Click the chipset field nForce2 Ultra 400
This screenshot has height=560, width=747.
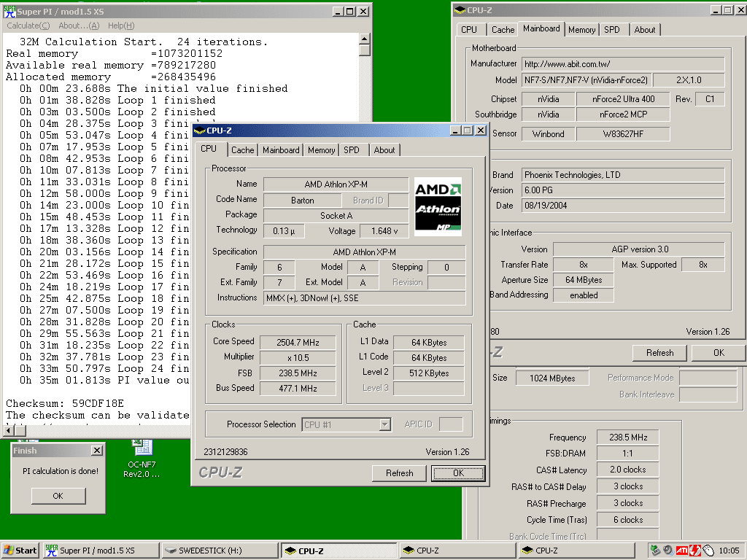[x=623, y=99]
